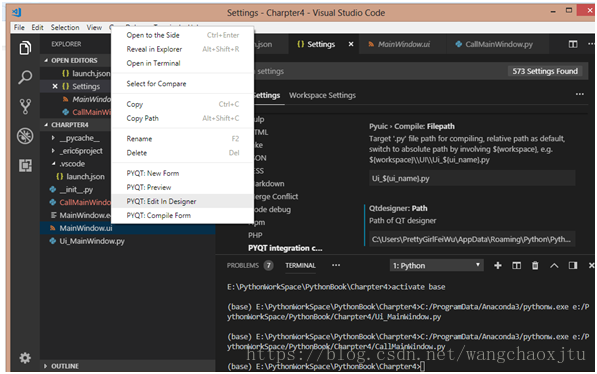Switch to the PROBLEMS panel tab
The image size is (597, 374).
[x=243, y=265]
